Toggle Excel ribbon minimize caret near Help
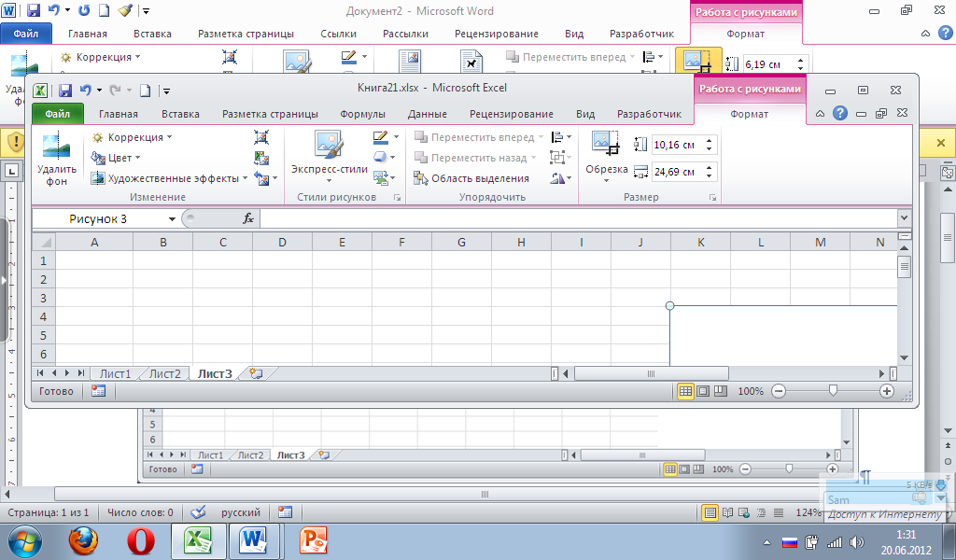This screenshot has height=560, width=956. click(x=820, y=113)
